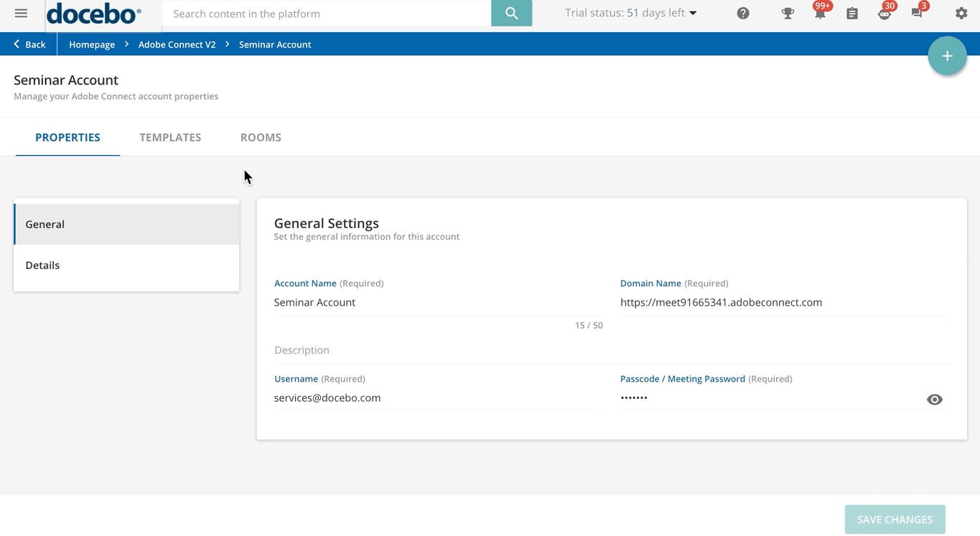
Task: Select General in the side menu
Action: [126, 225]
